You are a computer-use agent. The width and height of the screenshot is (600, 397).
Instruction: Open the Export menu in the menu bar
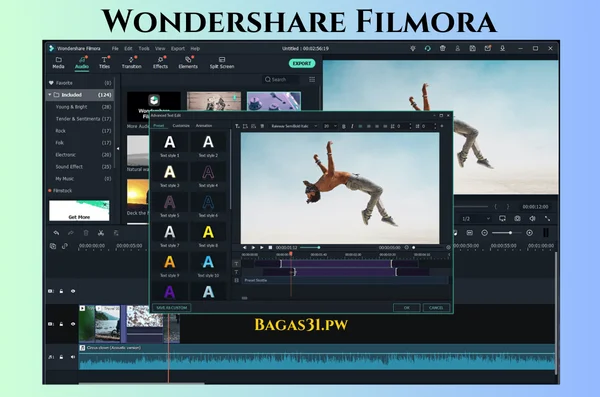178,49
